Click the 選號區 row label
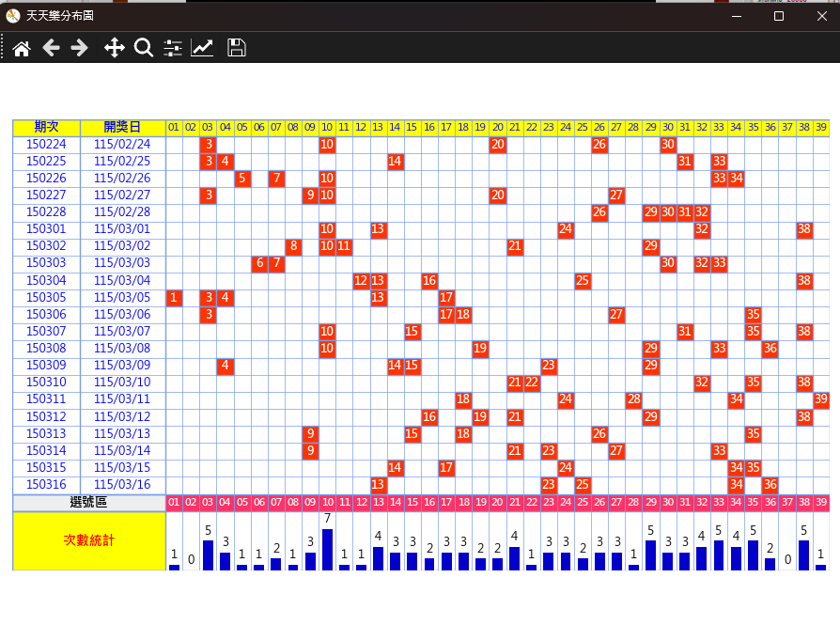 (x=89, y=503)
